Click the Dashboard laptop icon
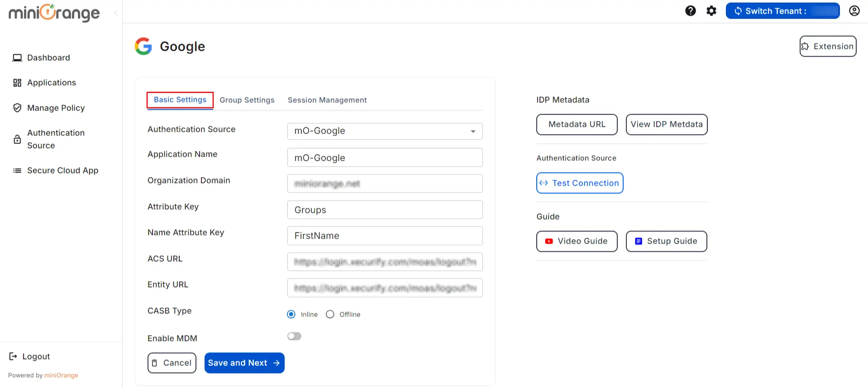Image resolution: width=868 pixels, height=388 pixels. coord(17,57)
